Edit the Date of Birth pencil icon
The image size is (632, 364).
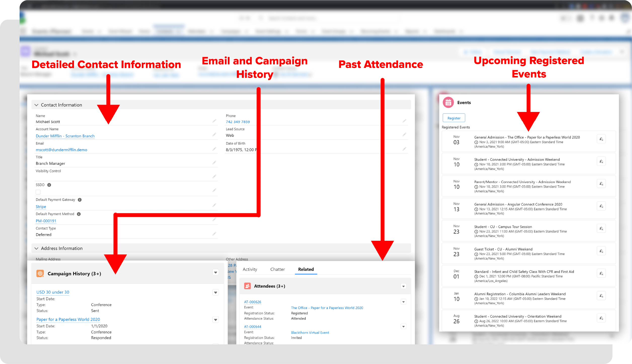pyautogui.click(x=404, y=149)
